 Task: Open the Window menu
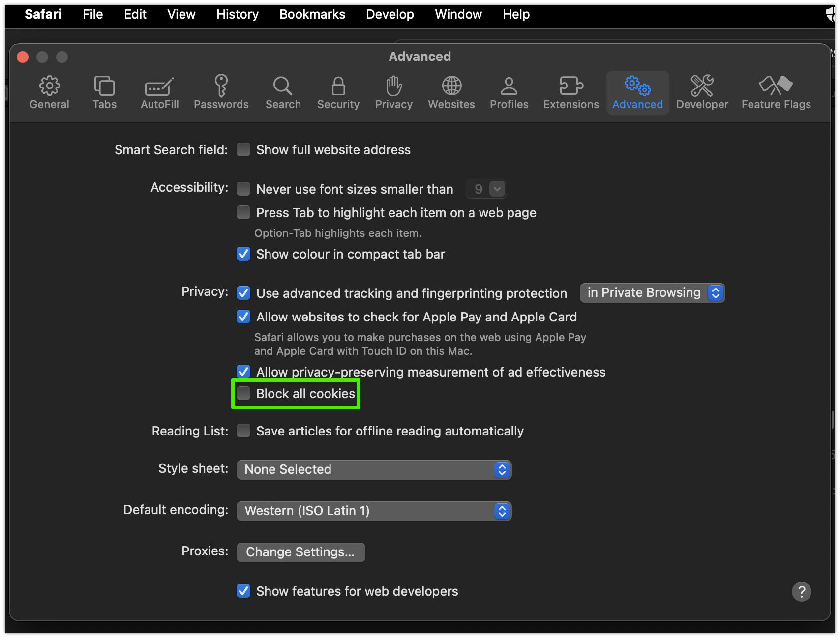[458, 14]
